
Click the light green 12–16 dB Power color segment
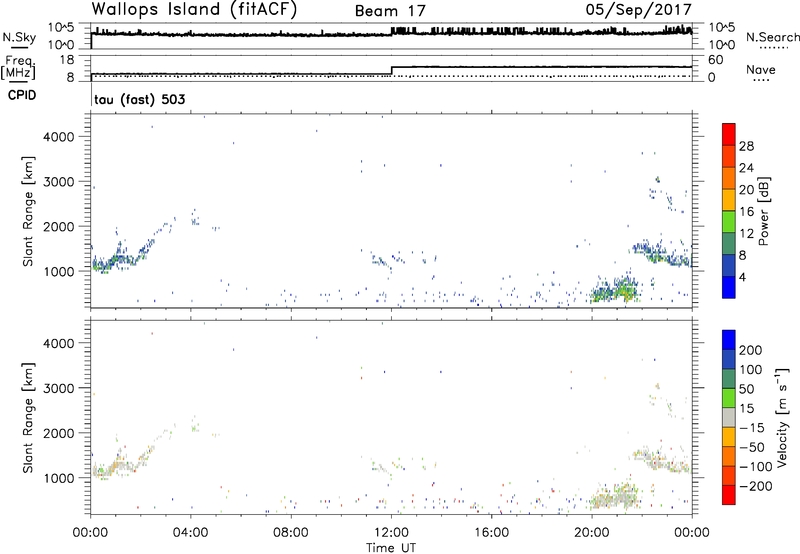point(729,221)
